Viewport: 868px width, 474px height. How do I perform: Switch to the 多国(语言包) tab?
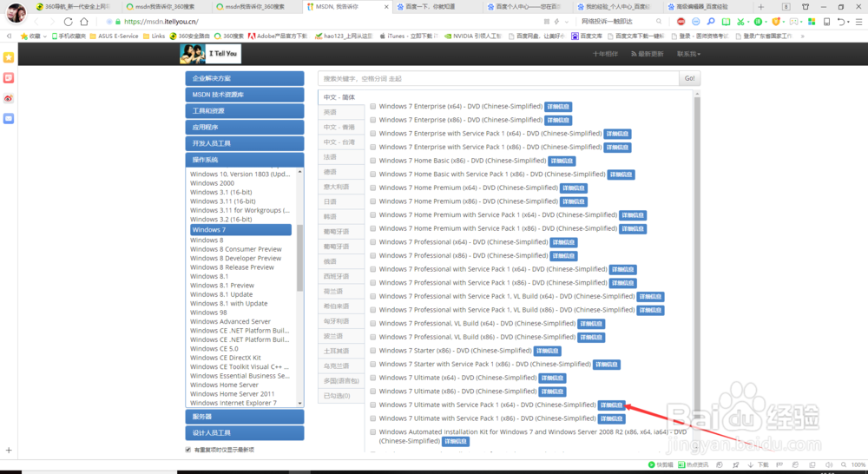pos(341,381)
